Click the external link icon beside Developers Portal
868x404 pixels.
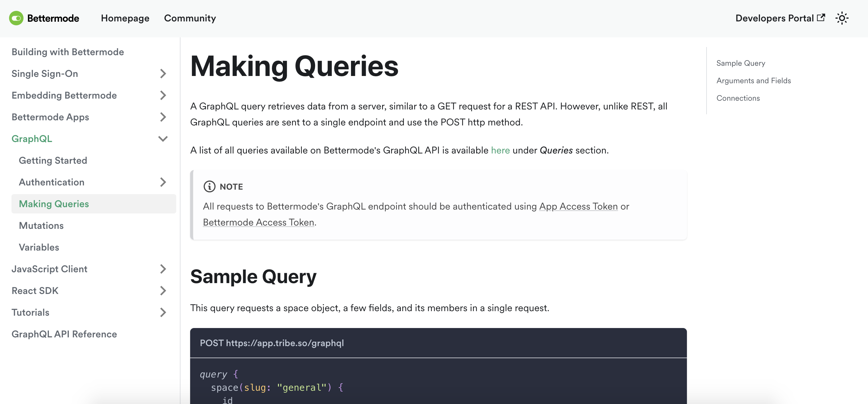(821, 17)
